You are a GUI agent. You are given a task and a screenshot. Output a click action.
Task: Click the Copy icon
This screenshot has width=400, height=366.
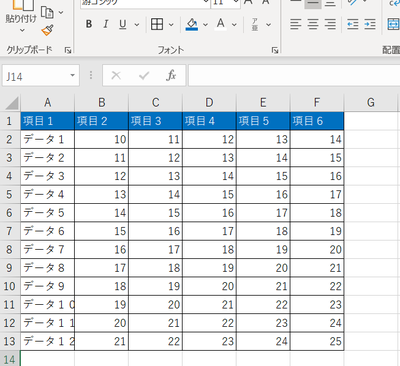point(47,12)
